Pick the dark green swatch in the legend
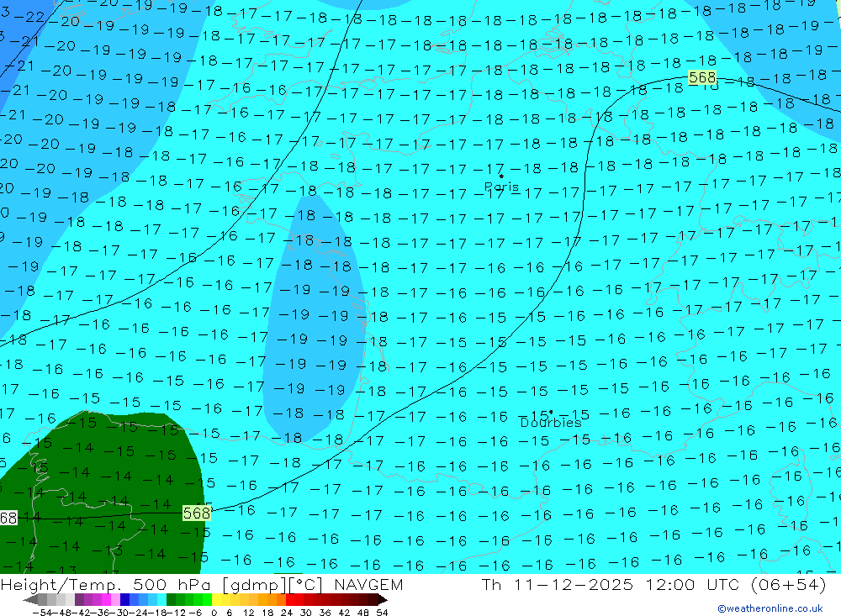The image size is (841, 616). click(x=171, y=600)
